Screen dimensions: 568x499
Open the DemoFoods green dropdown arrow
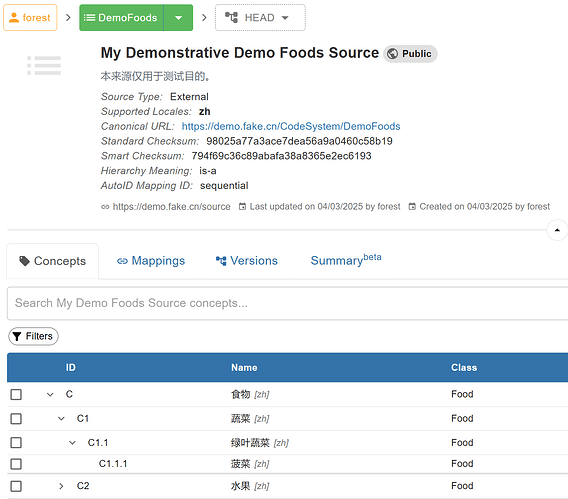coord(178,18)
